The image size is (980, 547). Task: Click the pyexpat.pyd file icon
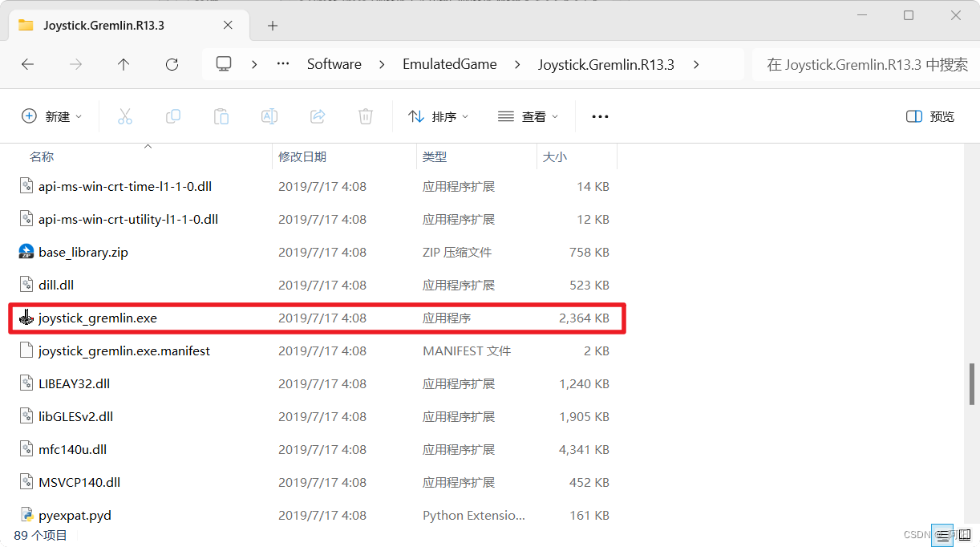[26, 515]
